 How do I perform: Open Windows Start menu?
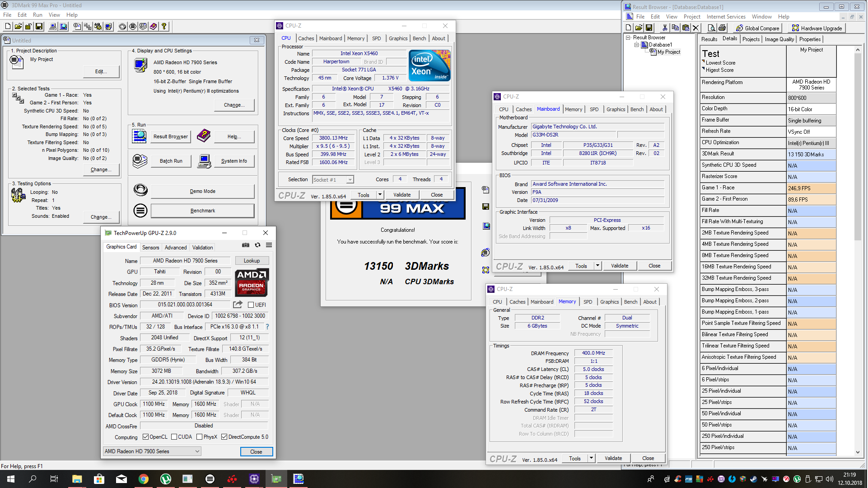(11, 479)
